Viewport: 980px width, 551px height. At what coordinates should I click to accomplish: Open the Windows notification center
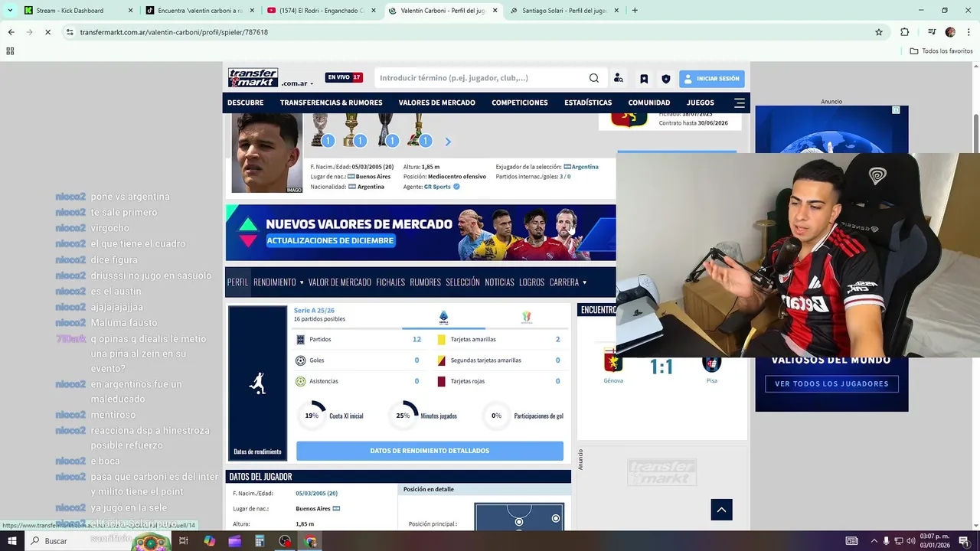(964, 541)
